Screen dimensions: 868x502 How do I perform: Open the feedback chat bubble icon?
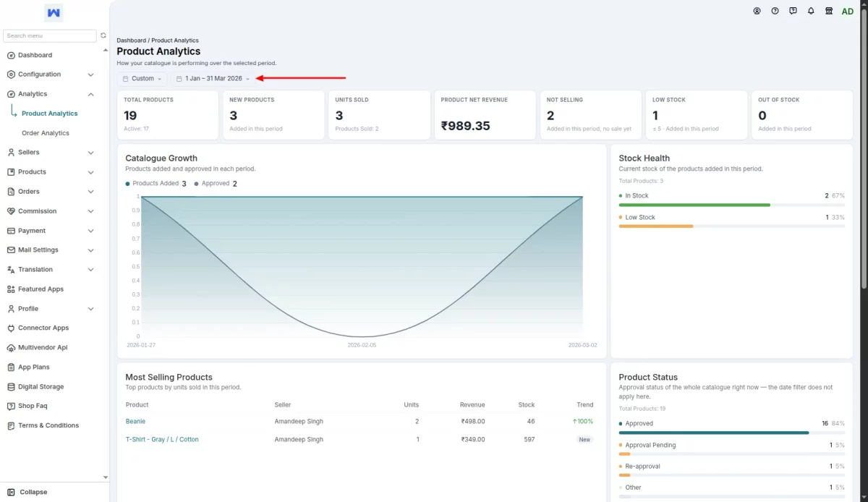(793, 11)
